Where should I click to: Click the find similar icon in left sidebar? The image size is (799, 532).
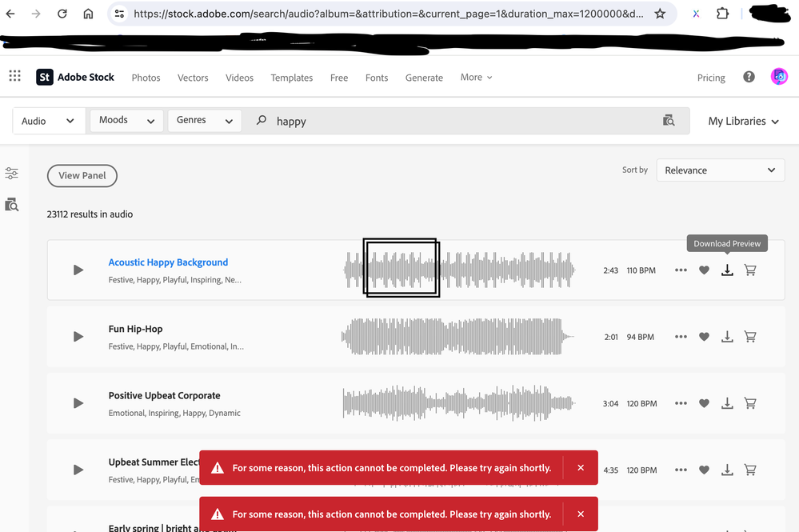point(11,205)
